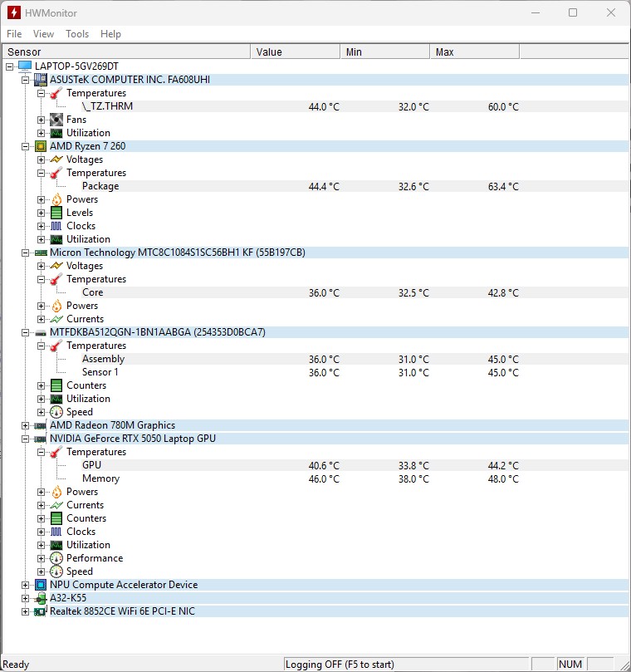
Task: Click the Fans icon under ASUSTeK
Action: tap(56, 120)
